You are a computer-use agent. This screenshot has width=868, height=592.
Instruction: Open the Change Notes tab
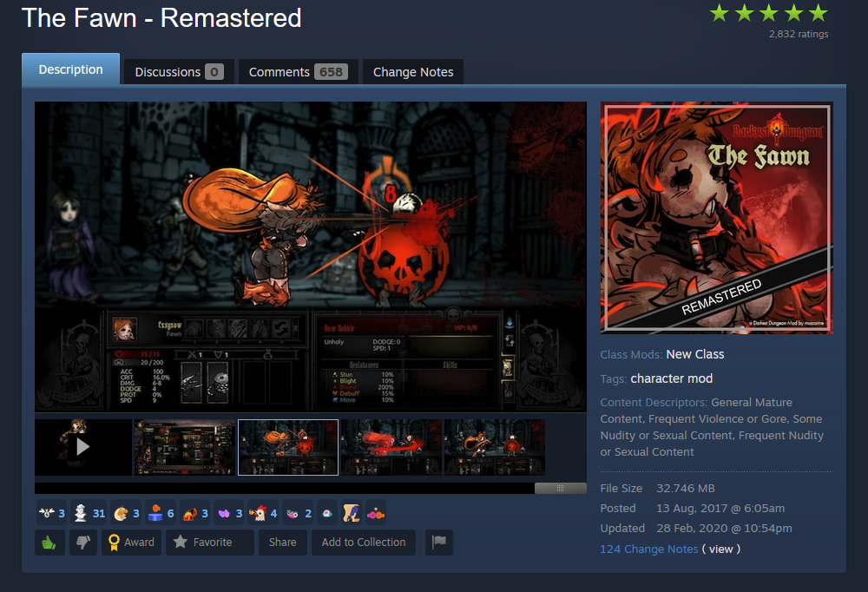(413, 72)
